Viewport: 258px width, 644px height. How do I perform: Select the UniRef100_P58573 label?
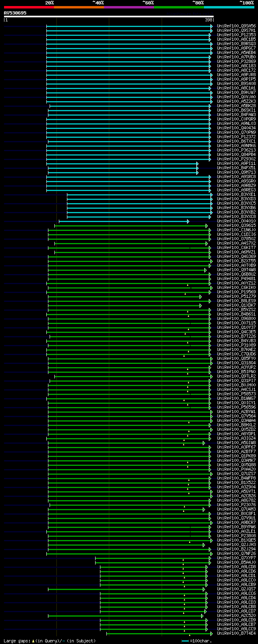point(236,394)
